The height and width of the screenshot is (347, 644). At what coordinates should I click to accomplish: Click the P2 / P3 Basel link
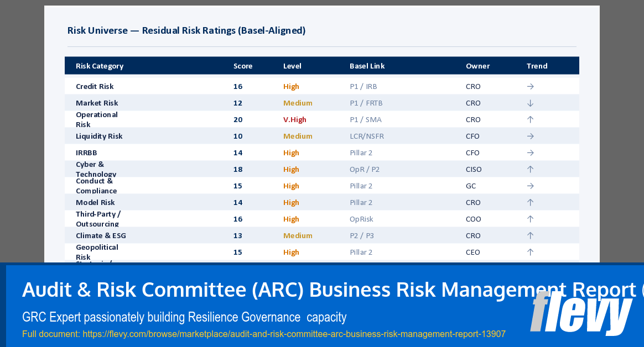pyautogui.click(x=361, y=236)
